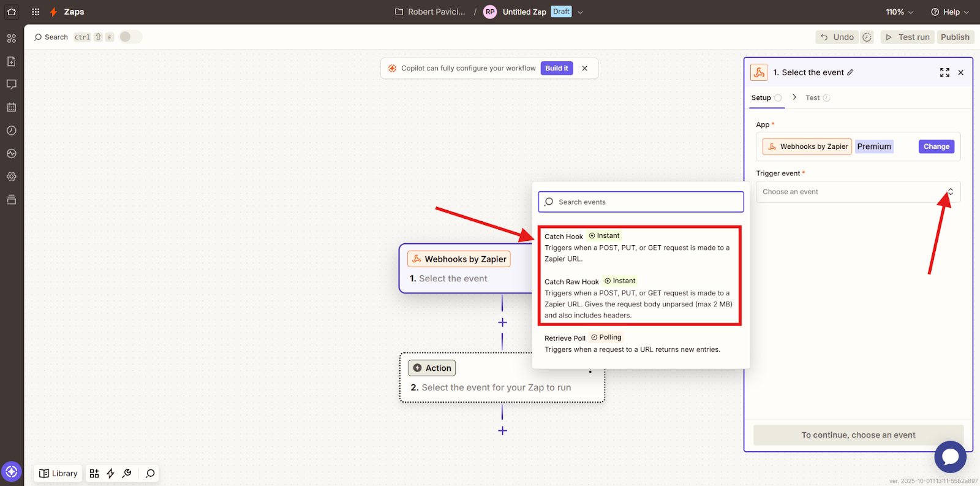Focus the Search events field
Viewport: 980px width, 486px height.
point(641,202)
